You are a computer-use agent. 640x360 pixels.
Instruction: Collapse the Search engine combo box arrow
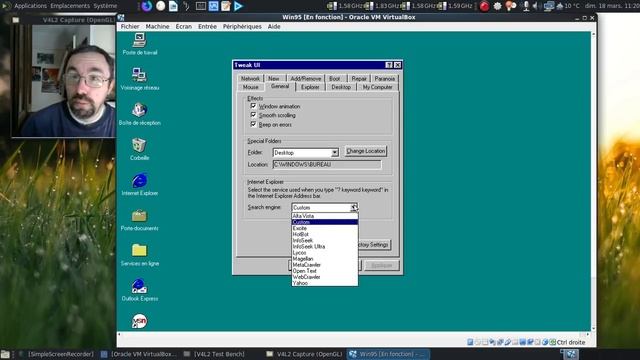tap(354, 207)
